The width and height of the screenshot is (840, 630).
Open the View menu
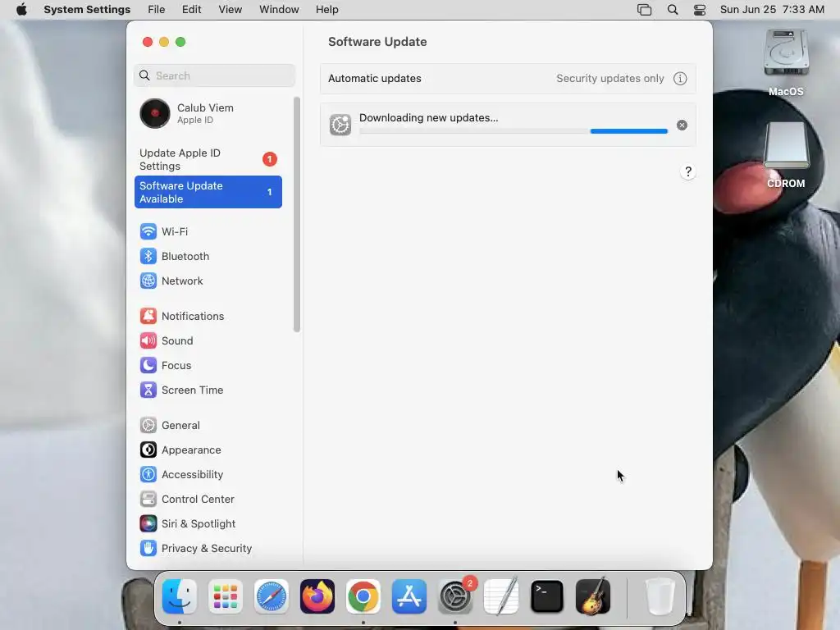pyautogui.click(x=230, y=10)
